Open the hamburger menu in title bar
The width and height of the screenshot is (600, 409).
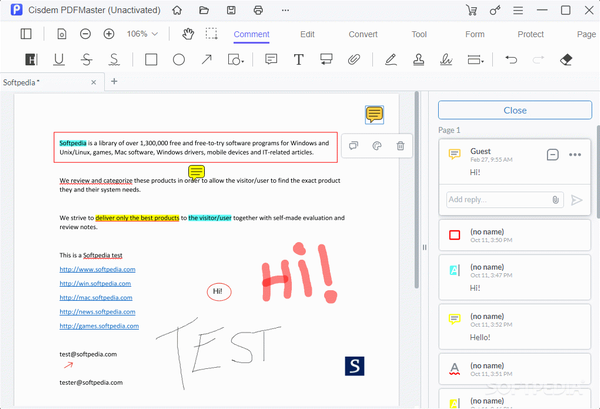click(x=518, y=10)
